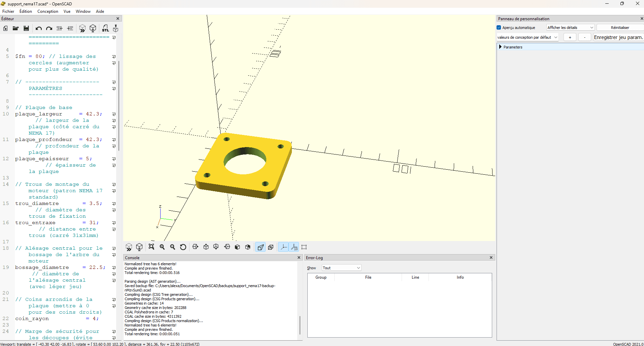
Task: Toggle the show edges option
Action: (304, 247)
